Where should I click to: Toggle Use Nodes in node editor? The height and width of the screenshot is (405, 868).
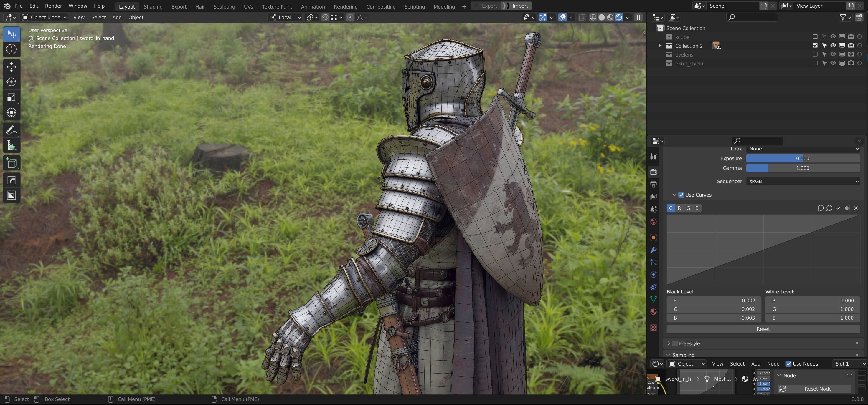[x=788, y=363]
